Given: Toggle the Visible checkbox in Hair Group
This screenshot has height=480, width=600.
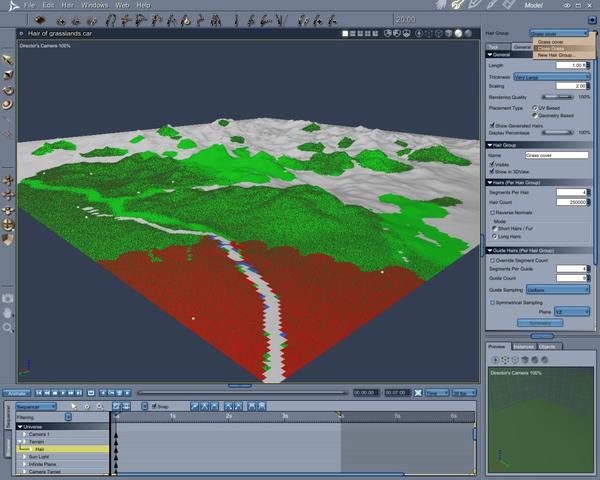Looking at the screenshot, I should click(x=492, y=164).
